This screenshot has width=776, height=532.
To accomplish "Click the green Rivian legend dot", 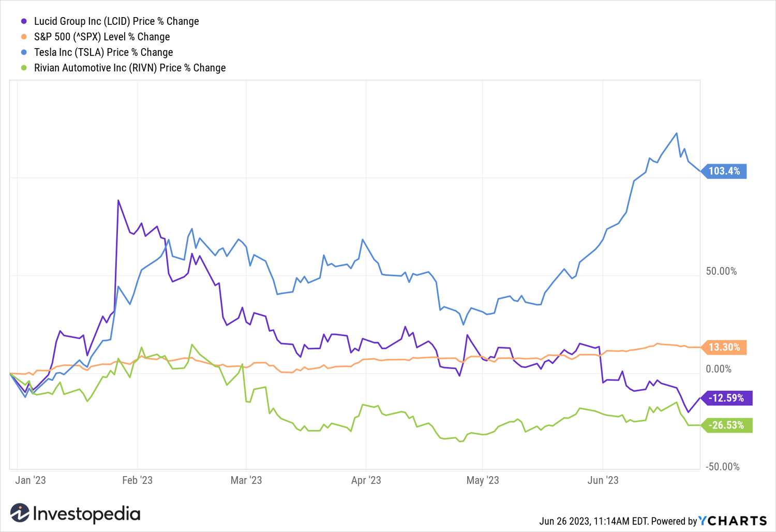I will [x=24, y=68].
